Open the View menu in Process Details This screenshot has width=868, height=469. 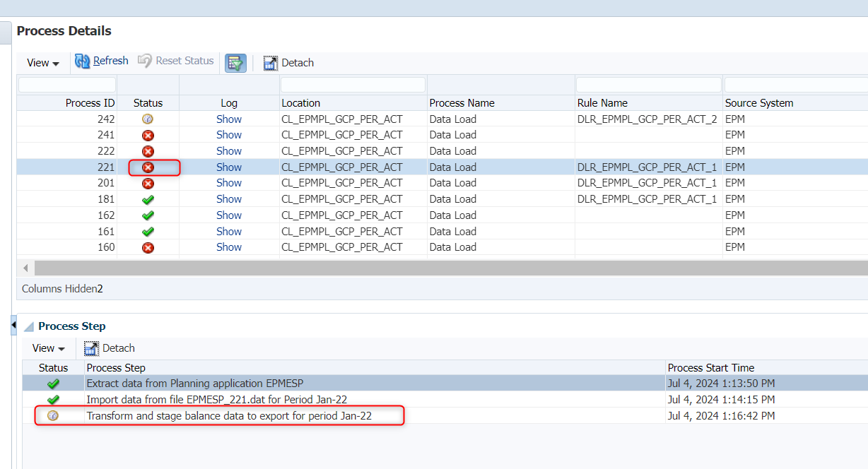(x=43, y=63)
